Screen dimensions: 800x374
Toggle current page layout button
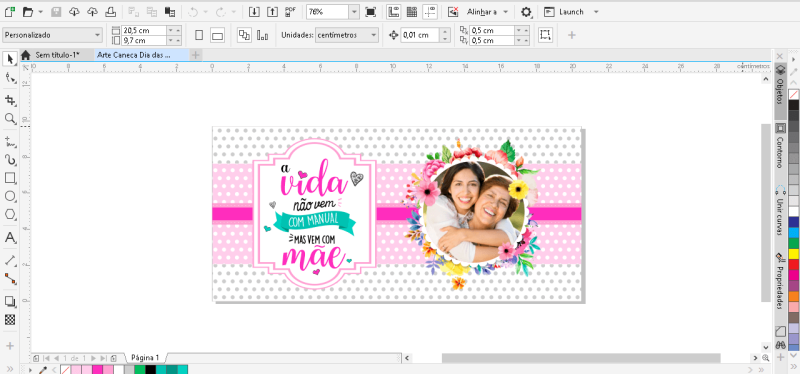(262, 35)
